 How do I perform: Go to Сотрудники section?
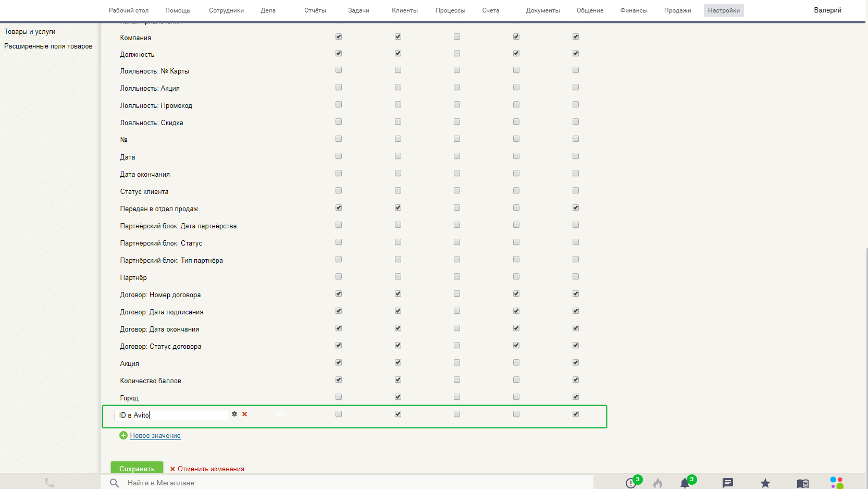pos(226,10)
